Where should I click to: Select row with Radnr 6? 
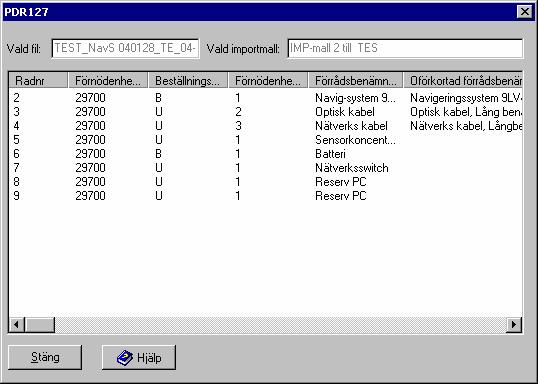(265, 154)
